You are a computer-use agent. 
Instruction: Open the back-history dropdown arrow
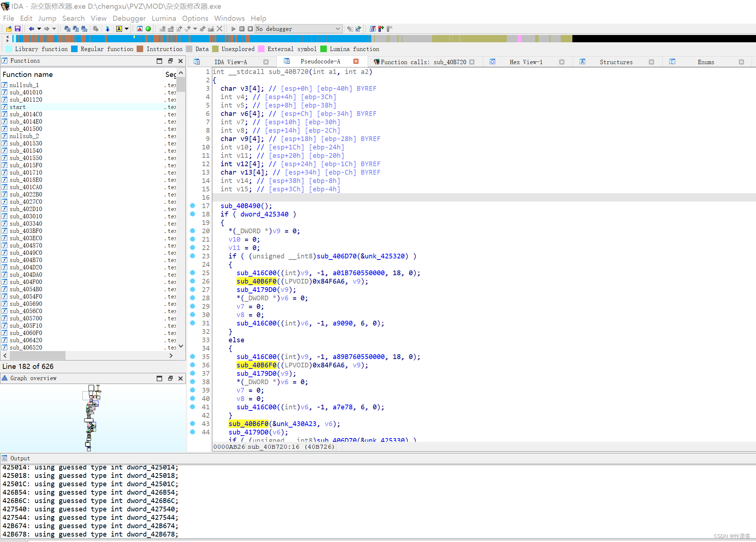[x=39, y=29]
